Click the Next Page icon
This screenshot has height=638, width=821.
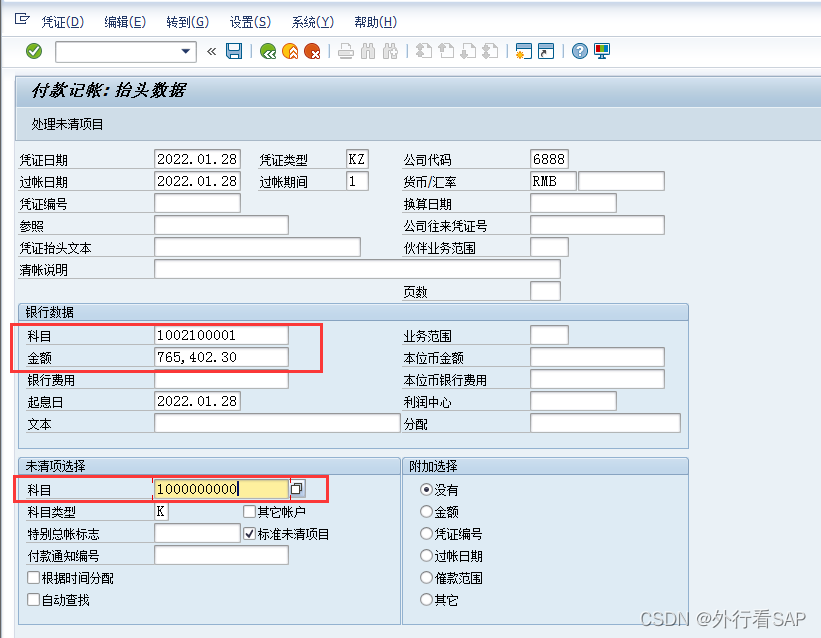pyautogui.click(x=468, y=51)
